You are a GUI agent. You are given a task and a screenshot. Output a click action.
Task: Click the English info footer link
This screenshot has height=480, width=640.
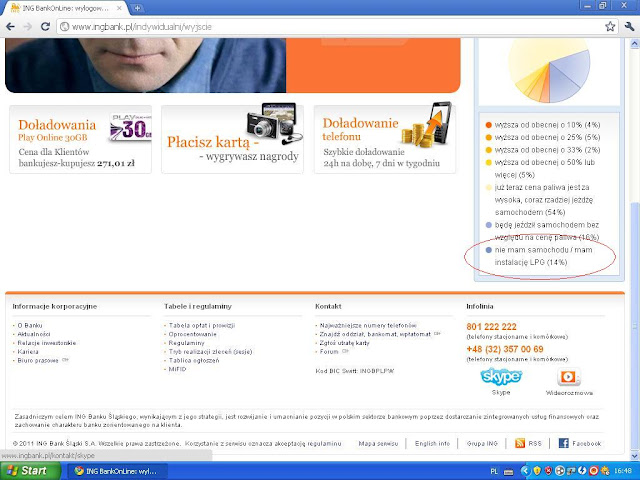tap(432, 443)
